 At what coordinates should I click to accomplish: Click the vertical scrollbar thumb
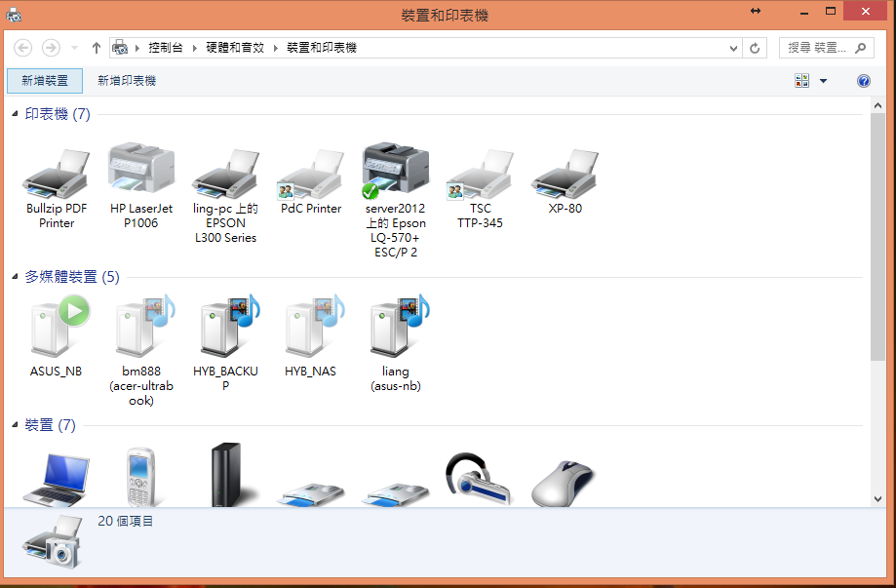point(877,237)
